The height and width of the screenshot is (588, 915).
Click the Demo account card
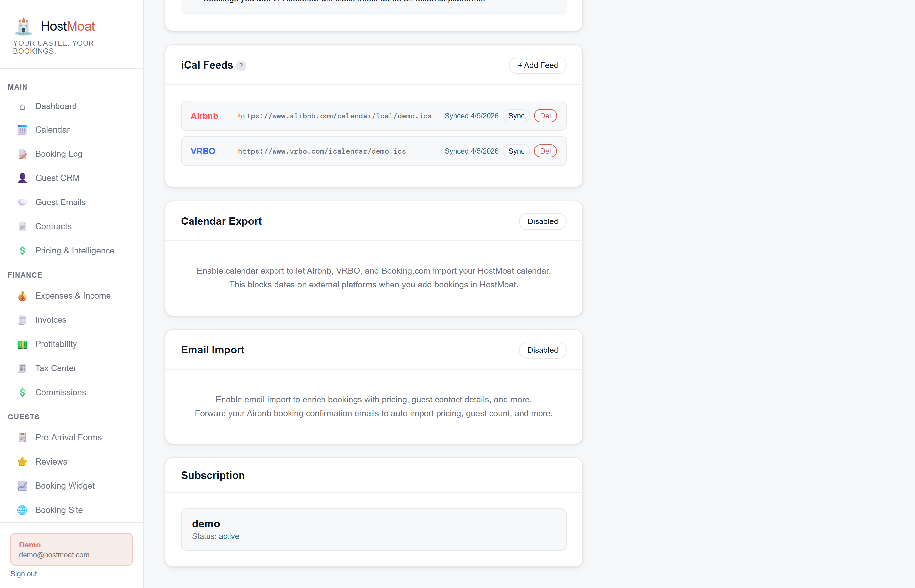pyautogui.click(x=72, y=549)
